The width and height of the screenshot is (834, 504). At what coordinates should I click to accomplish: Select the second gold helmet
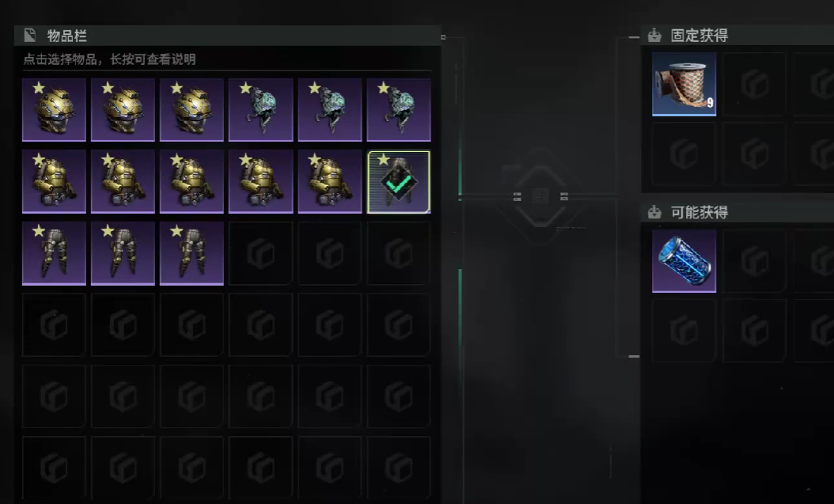(123, 110)
